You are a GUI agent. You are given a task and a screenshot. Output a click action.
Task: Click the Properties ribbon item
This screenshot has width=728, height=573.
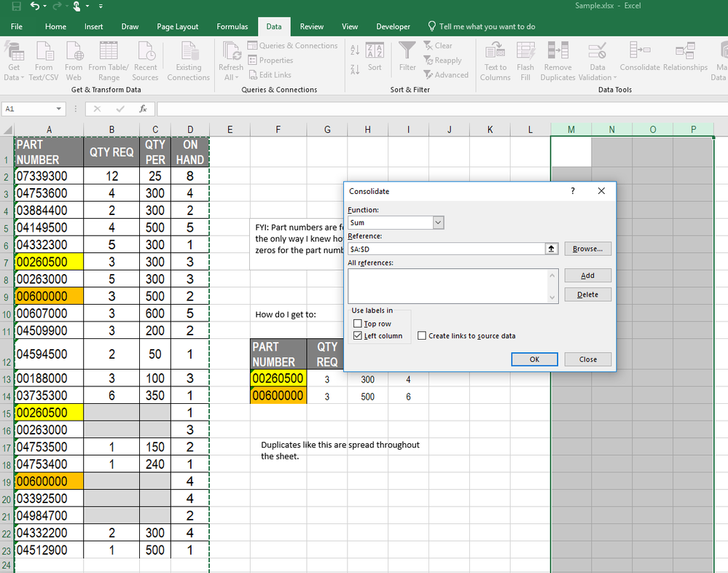coord(270,61)
